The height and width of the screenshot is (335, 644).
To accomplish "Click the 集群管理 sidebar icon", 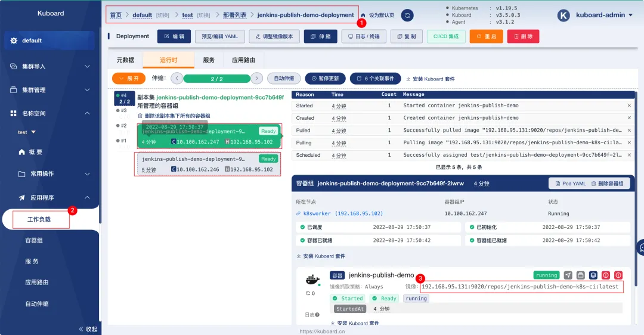I will tap(14, 89).
